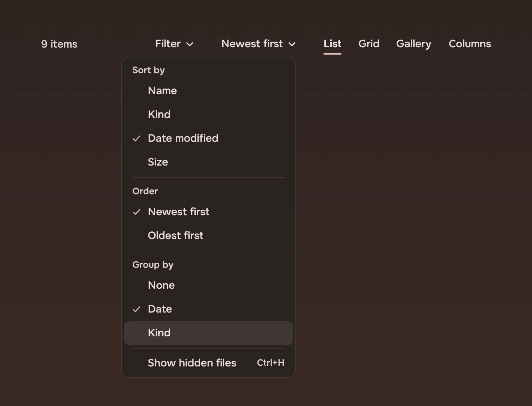Choose Newest first order
This screenshot has width=532, height=406.
209,212
